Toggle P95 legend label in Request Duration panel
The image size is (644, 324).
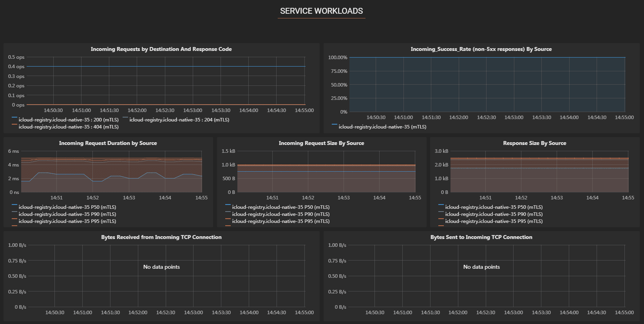[x=67, y=221]
